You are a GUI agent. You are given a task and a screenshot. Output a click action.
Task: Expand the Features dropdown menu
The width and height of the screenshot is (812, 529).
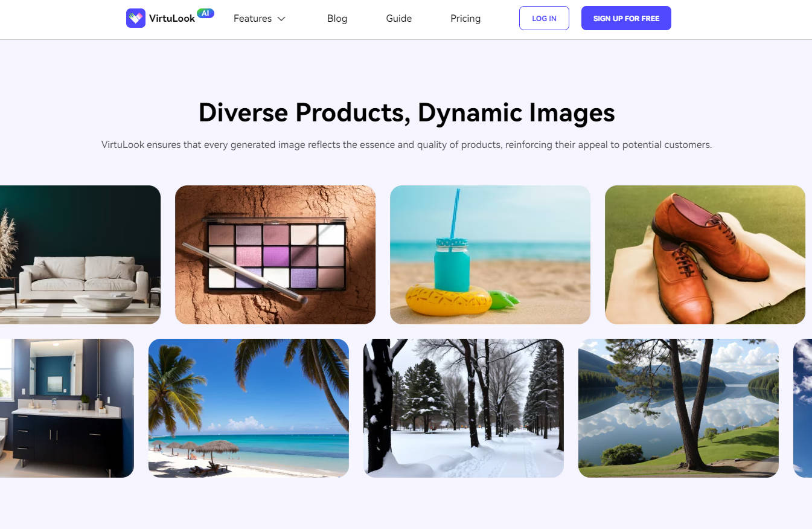(253, 18)
